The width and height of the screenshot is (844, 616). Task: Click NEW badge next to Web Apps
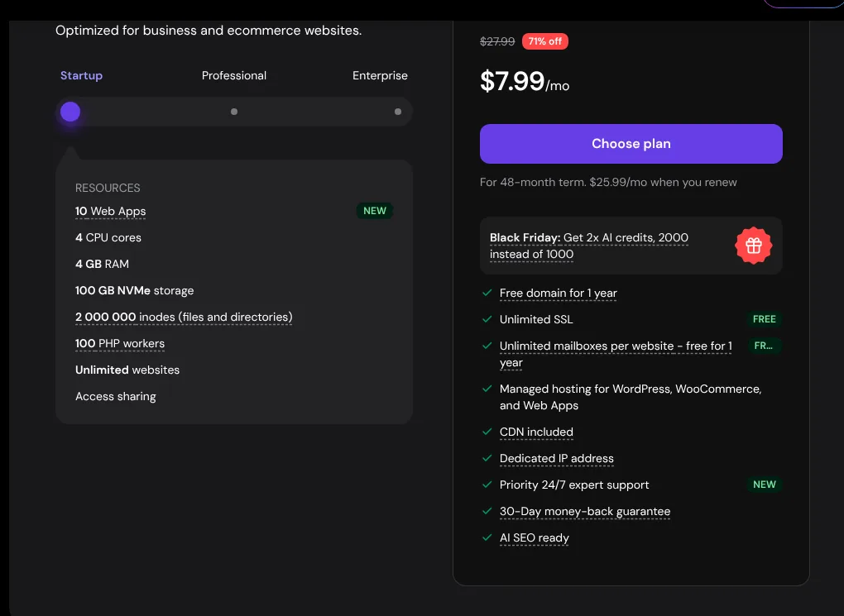coord(375,211)
